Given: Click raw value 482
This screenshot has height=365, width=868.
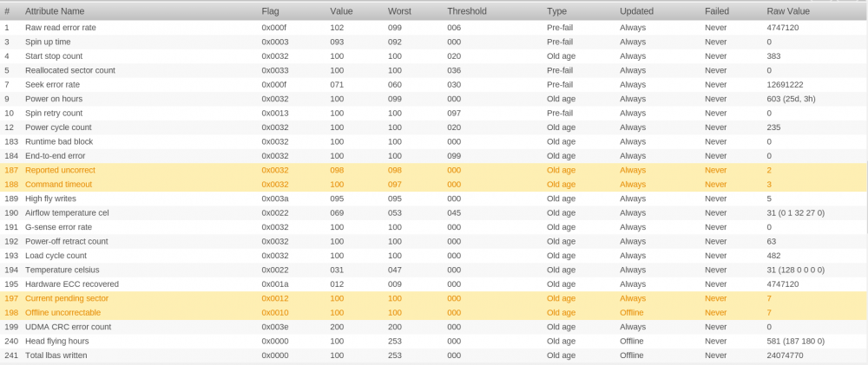Looking at the screenshot, I should pyautogui.click(x=774, y=256).
